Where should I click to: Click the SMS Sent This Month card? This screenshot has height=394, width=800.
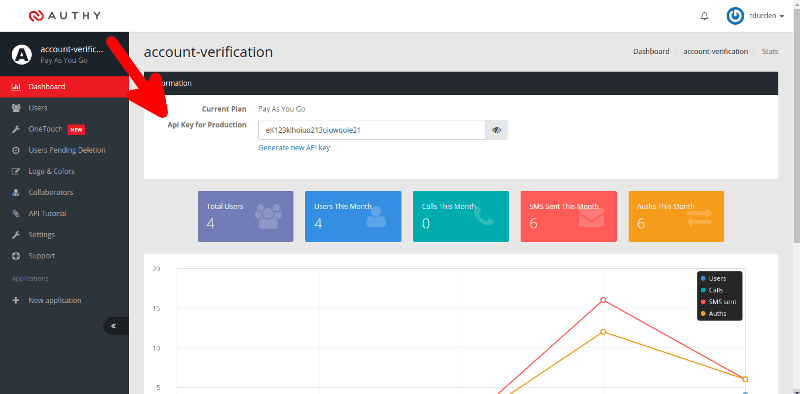568,216
